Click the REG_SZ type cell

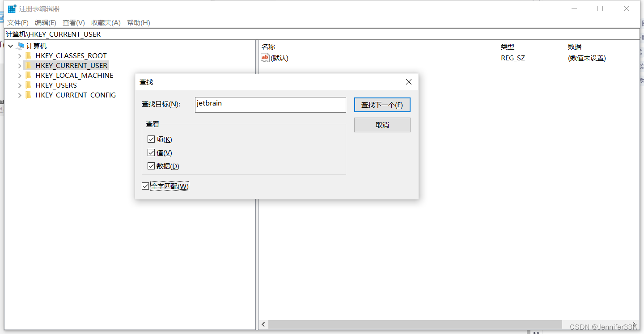(x=513, y=58)
